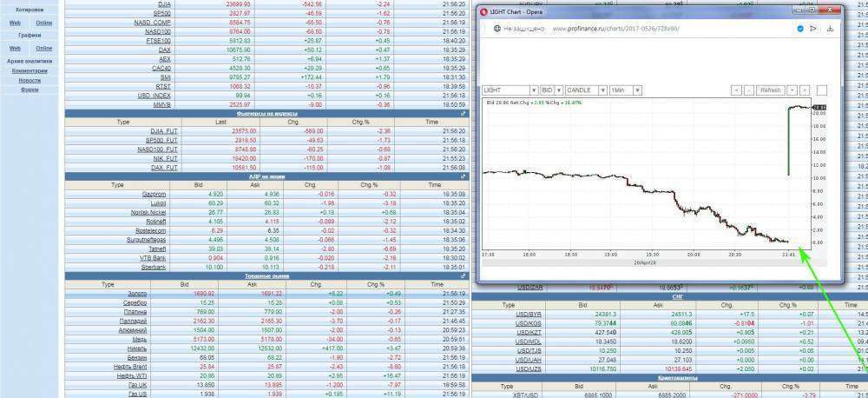Open the Палладий commodity link

(x=134, y=321)
